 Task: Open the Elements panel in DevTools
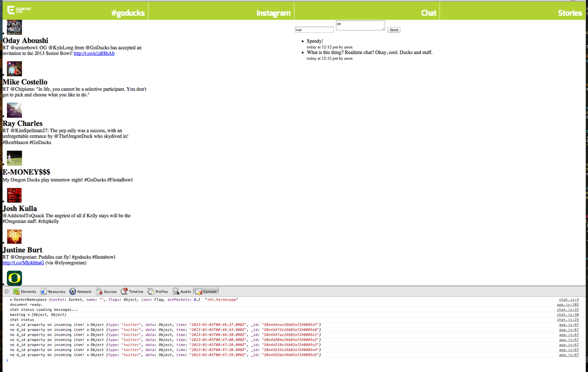click(x=24, y=292)
